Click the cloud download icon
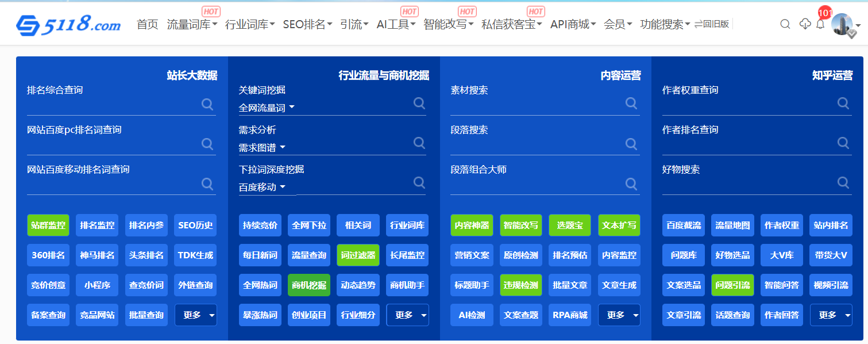This screenshot has width=868, height=344. pyautogui.click(x=805, y=24)
